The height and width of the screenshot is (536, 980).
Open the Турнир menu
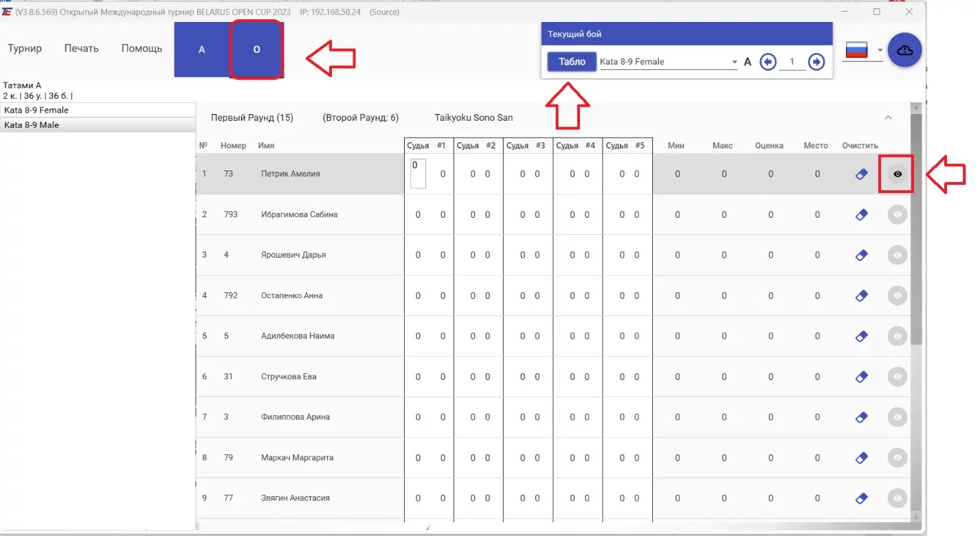click(x=25, y=48)
